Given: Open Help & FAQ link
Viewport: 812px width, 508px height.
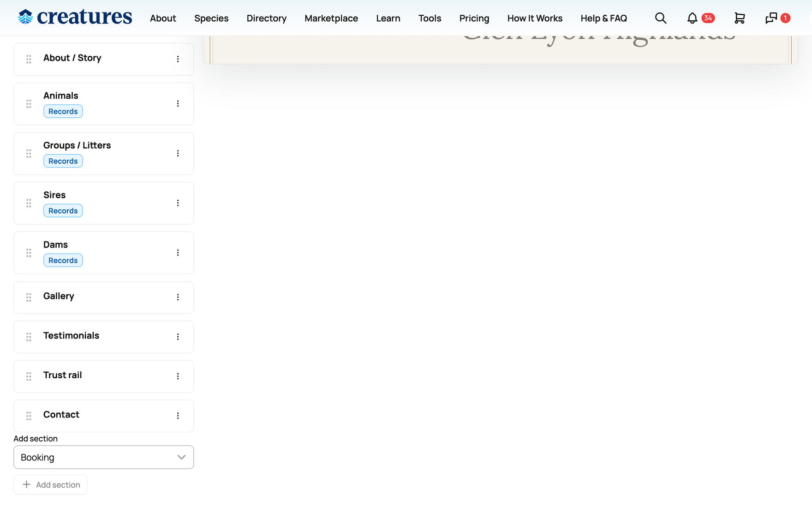Looking at the screenshot, I should click(603, 18).
